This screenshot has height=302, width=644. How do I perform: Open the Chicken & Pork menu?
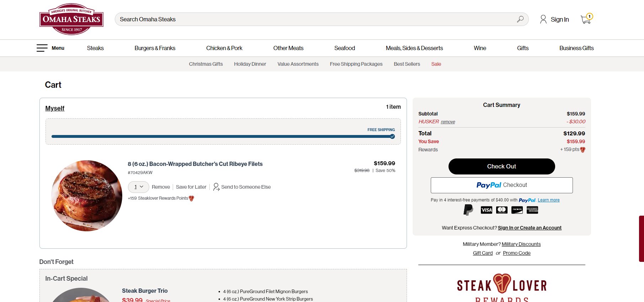click(224, 48)
